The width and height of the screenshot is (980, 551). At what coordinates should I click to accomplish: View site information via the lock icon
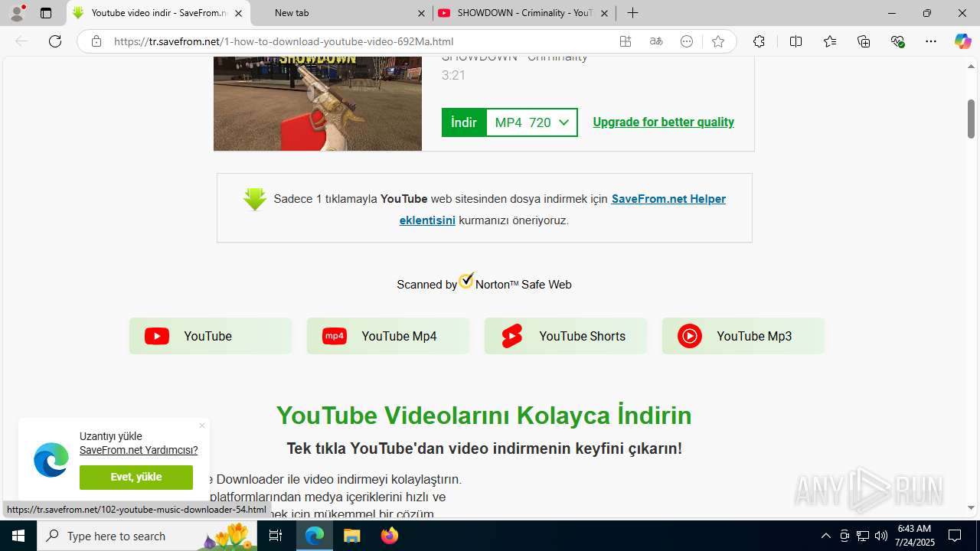(x=96, y=41)
